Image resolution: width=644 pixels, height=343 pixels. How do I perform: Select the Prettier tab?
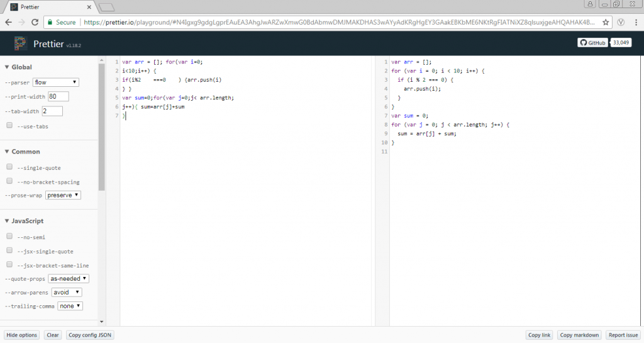tap(49, 7)
